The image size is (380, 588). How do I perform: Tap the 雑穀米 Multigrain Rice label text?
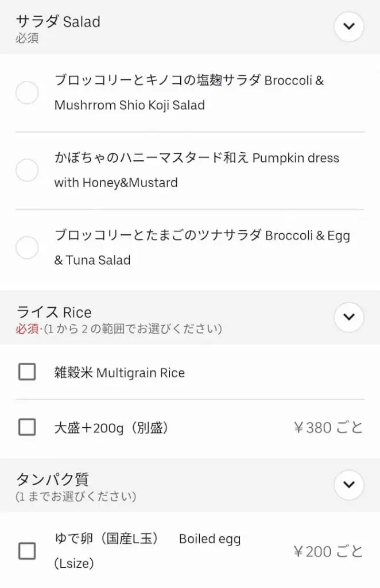tap(119, 373)
